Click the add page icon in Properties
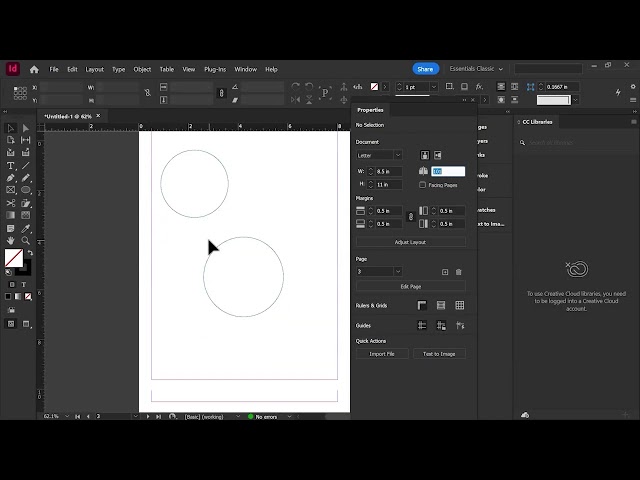Image resolution: width=640 pixels, height=480 pixels. tap(445, 272)
